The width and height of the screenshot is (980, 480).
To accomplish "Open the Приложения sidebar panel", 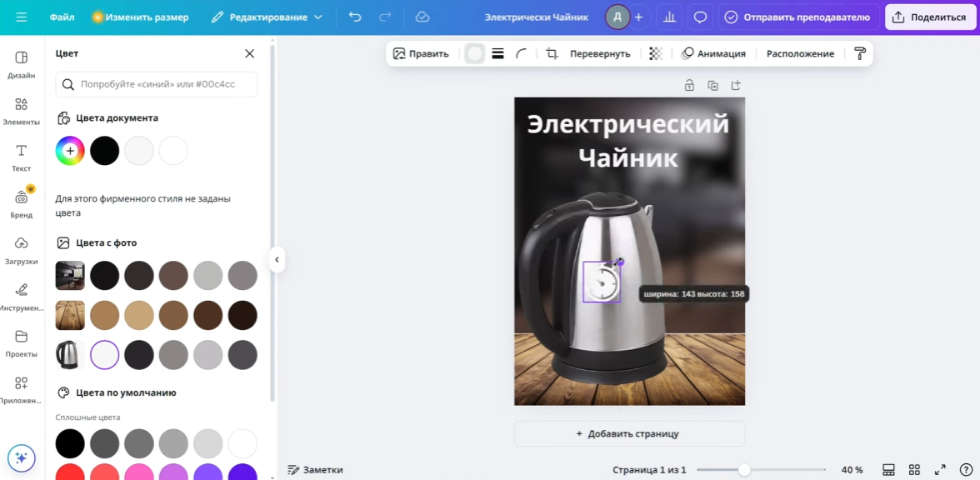I will pyautogui.click(x=22, y=390).
